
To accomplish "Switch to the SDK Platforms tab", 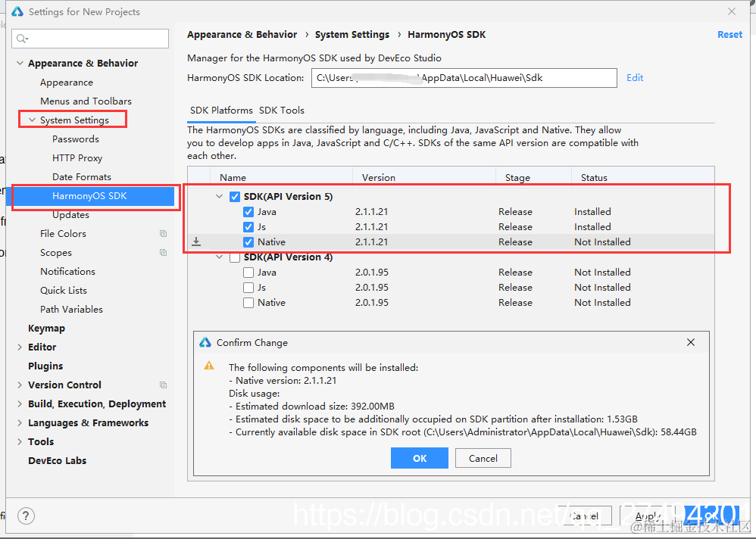I will (x=221, y=111).
